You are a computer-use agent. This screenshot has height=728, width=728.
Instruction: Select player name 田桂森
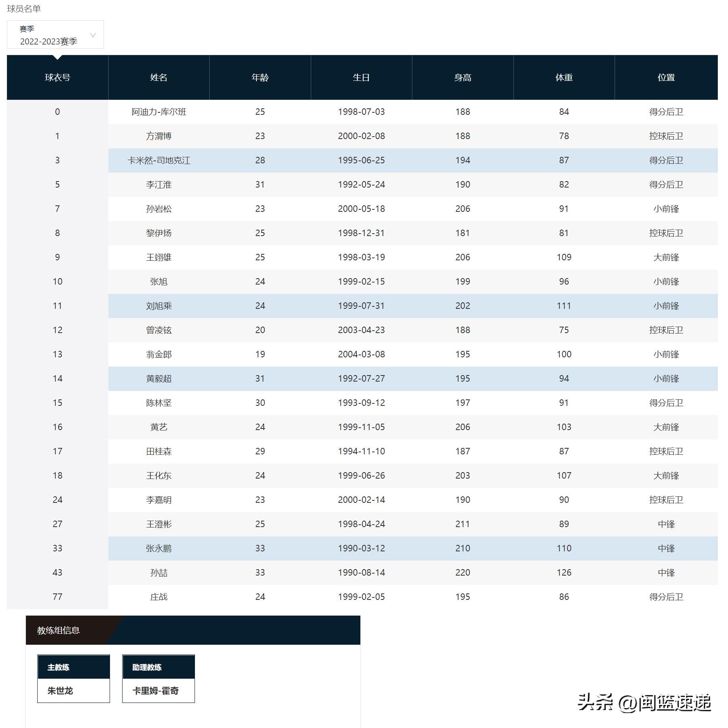click(x=159, y=452)
